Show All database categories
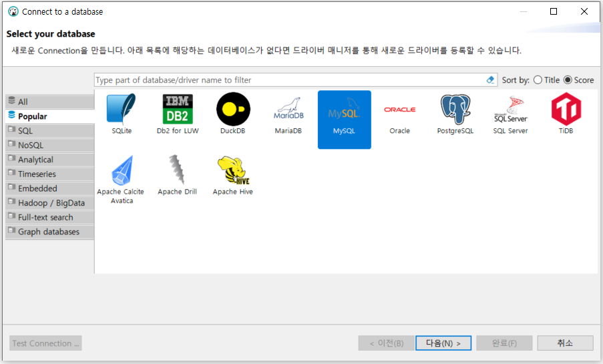Viewport: 603px width, 364px height. pos(49,102)
